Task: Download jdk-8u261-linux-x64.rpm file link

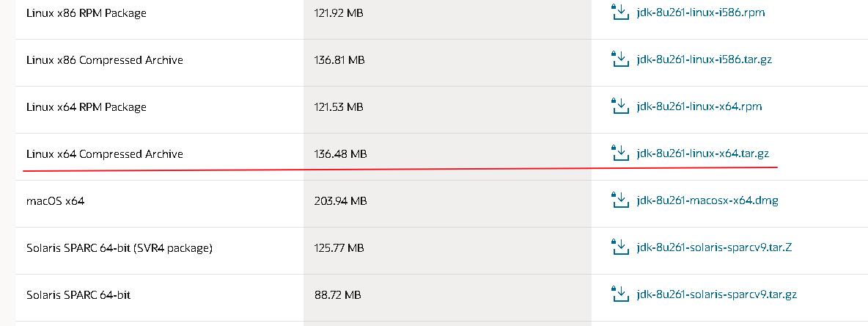Action: [699, 106]
